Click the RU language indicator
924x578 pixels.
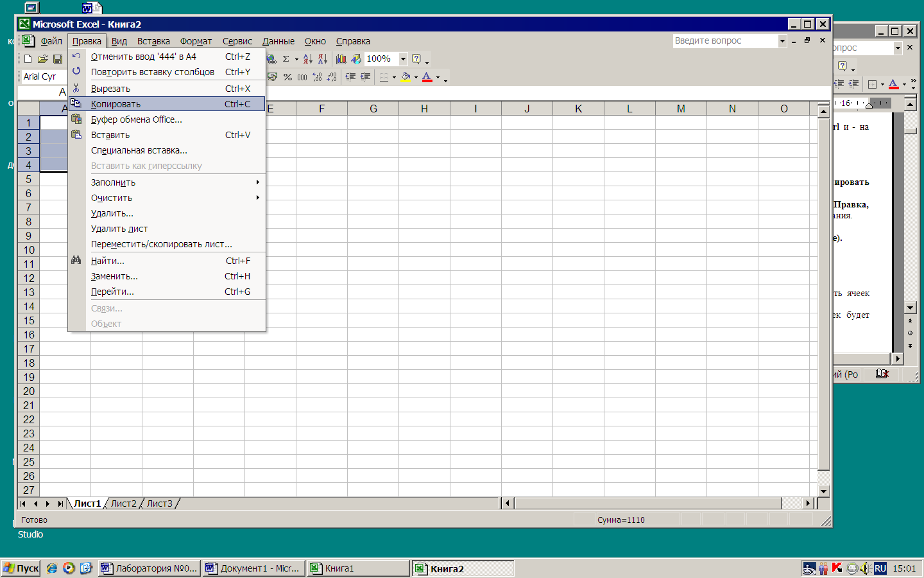point(880,568)
